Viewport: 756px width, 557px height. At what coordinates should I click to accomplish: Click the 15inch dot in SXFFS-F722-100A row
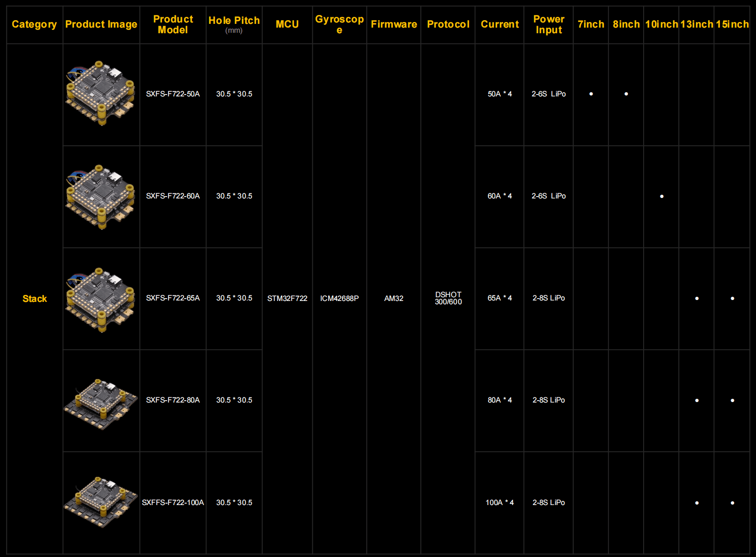click(x=733, y=503)
